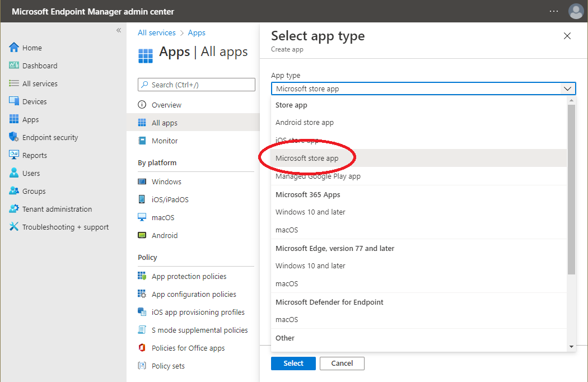
Task: Open the Dashboard chart icon
Action: coord(14,66)
